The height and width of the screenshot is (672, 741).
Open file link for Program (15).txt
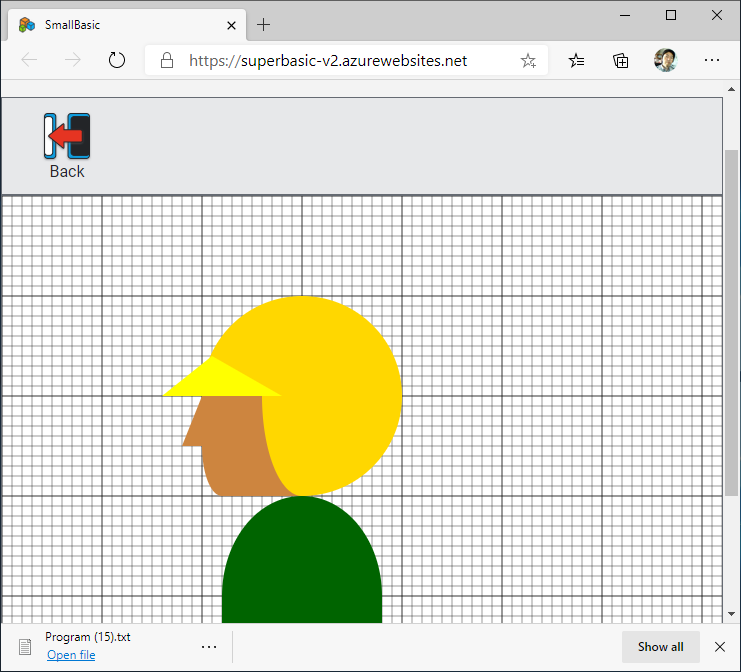click(71, 655)
